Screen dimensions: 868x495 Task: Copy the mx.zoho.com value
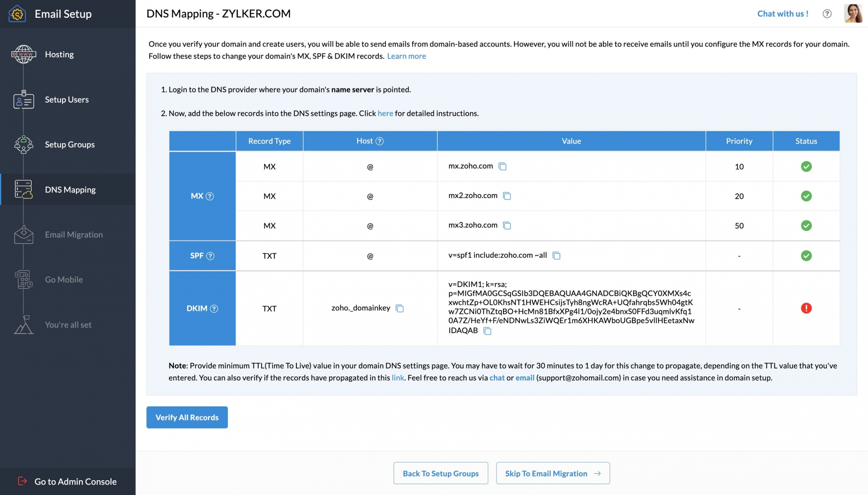point(503,166)
